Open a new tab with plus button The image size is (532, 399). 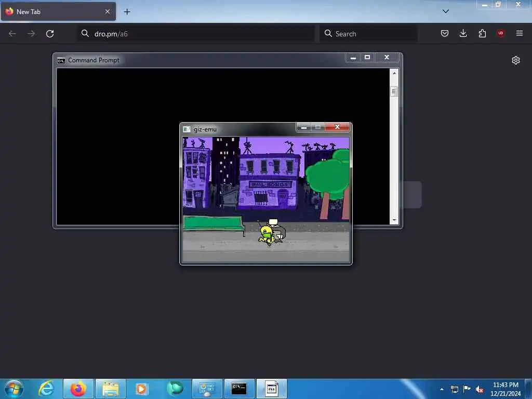(127, 12)
